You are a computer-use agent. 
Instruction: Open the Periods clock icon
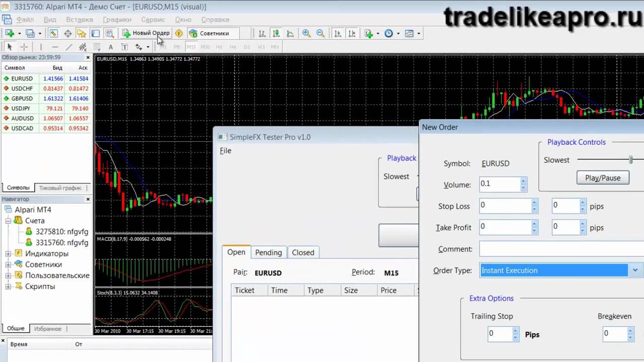click(x=388, y=33)
